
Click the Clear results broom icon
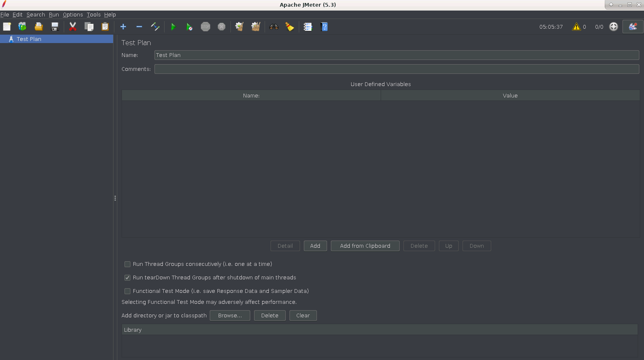[x=239, y=27]
